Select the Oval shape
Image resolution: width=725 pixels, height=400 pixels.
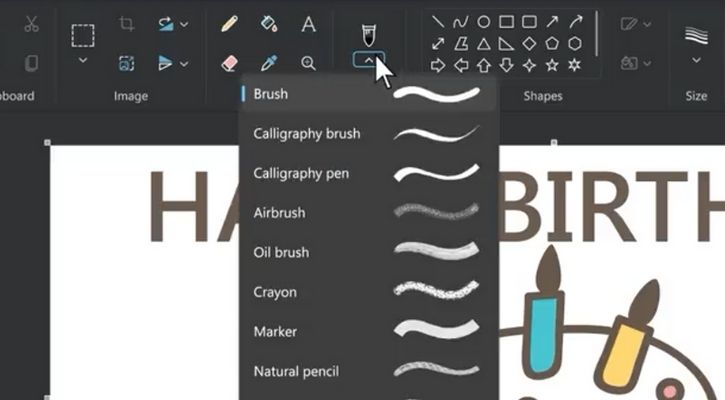(x=484, y=22)
